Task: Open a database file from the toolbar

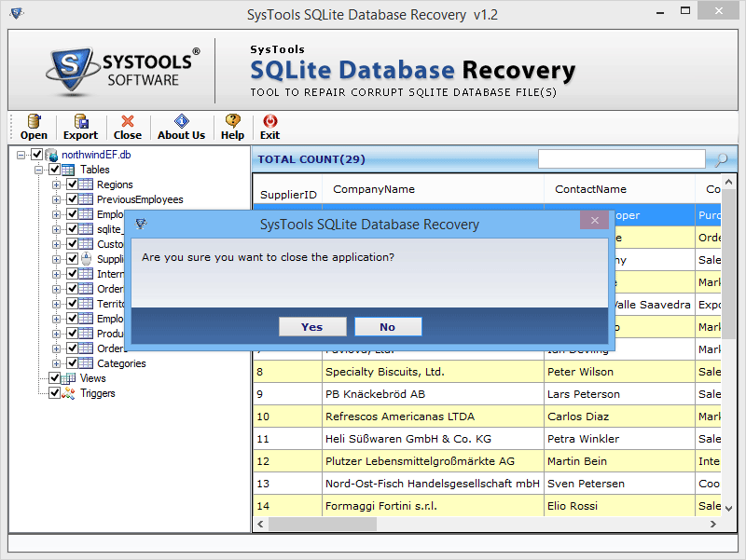Action: [x=34, y=128]
